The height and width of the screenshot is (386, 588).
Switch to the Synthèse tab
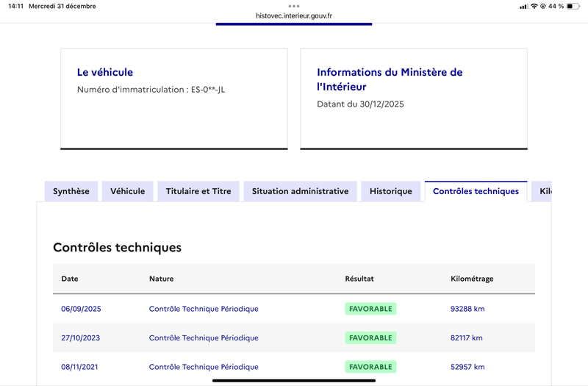(x=71, y=191)
